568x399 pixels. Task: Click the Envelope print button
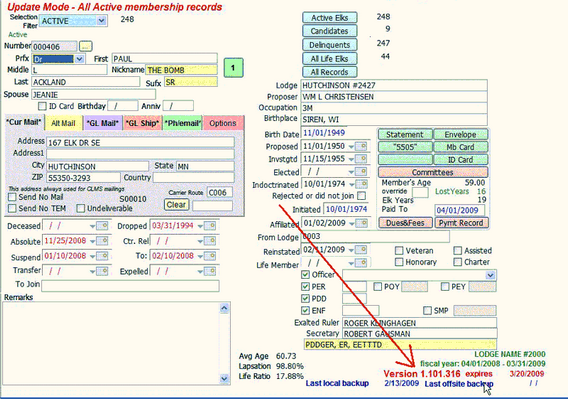(x=461, y=135)
